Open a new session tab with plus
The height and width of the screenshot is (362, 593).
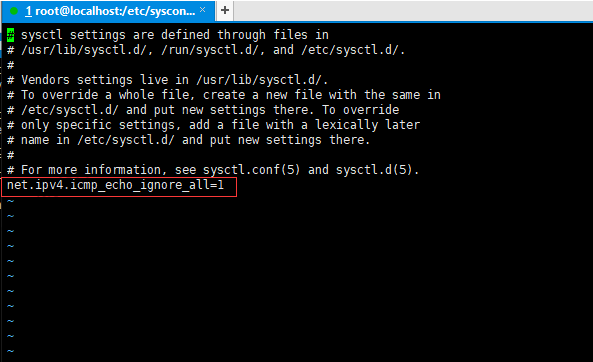[225, 10]
